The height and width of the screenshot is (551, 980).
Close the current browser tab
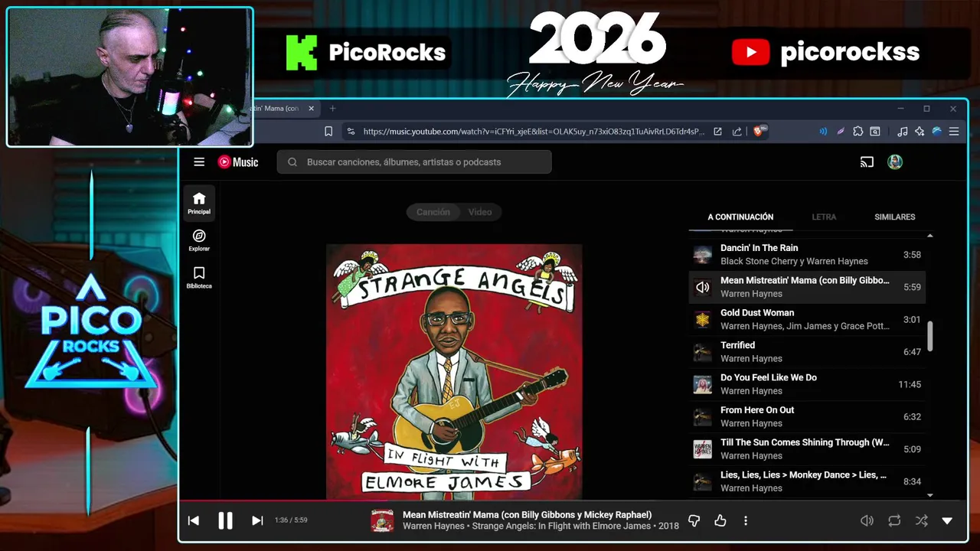click(311, 109)
